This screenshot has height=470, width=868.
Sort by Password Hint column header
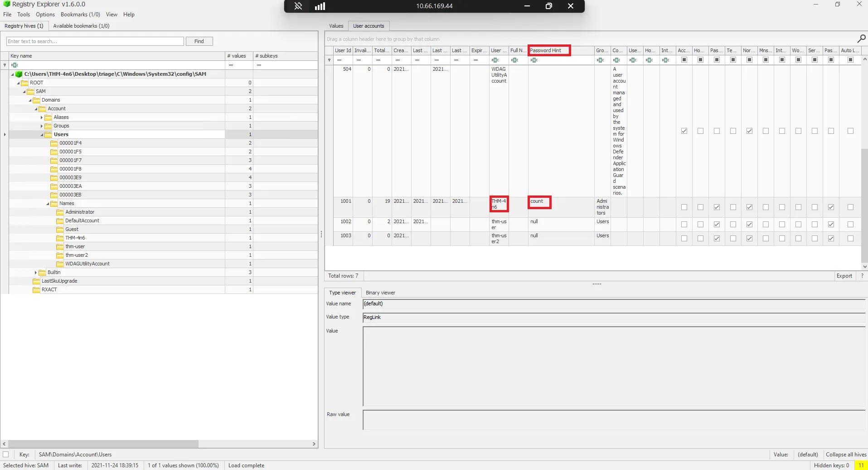(x=561, y=50)
